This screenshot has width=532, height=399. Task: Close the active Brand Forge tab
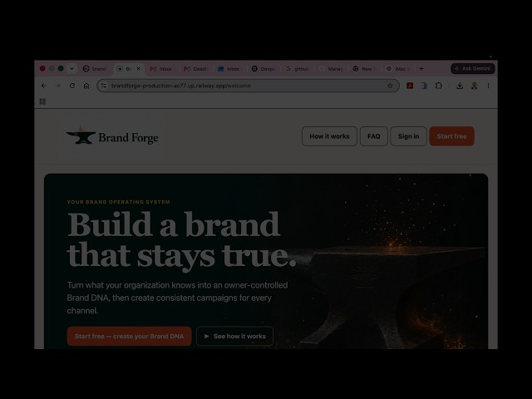pyautogui.click(x=139, y=68)
